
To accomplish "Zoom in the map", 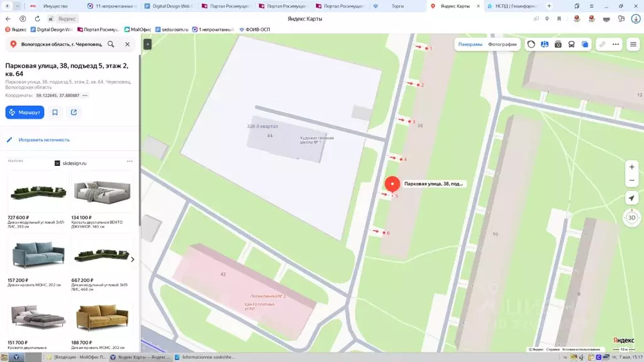I will 631,167.
